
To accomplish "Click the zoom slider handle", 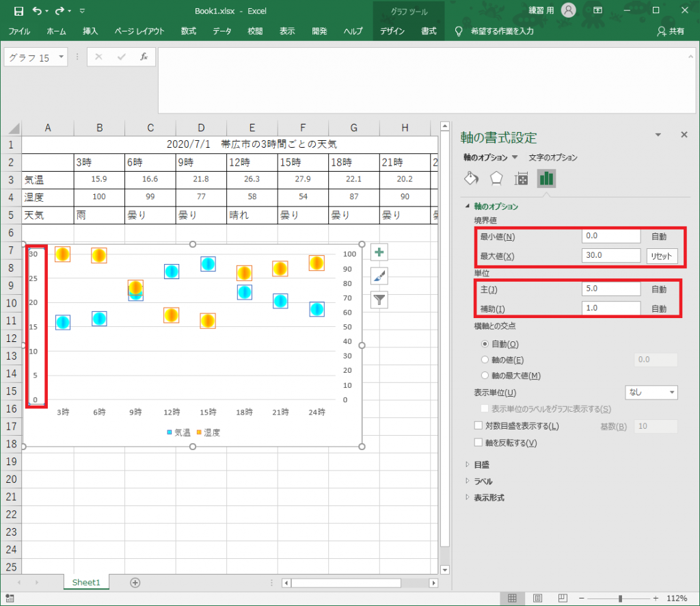I will point(620,598).
